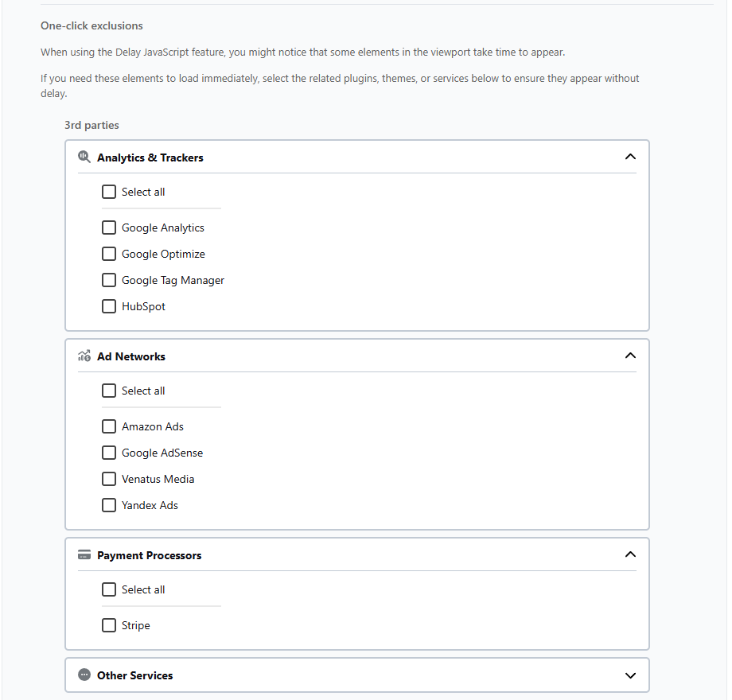732x700 pixels.
Task: Click the Analytics & Trackers magnifier icon
Action: (x=84, y=157)
